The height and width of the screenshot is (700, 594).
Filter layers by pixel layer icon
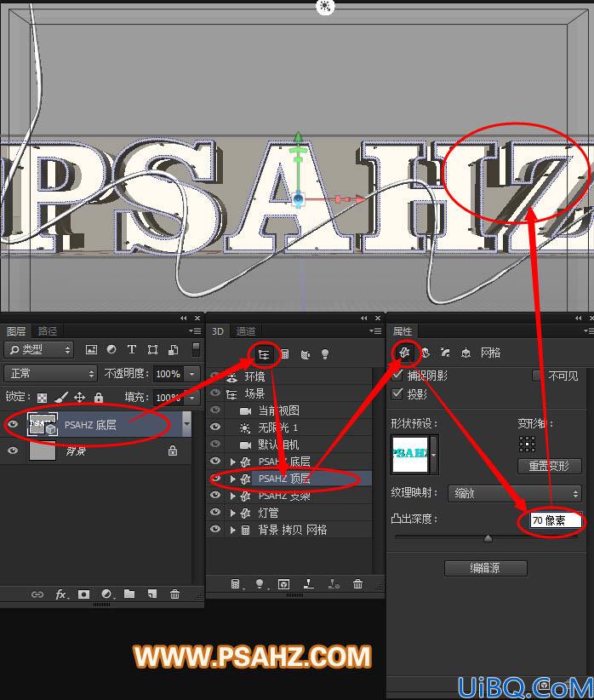(91, 349)
